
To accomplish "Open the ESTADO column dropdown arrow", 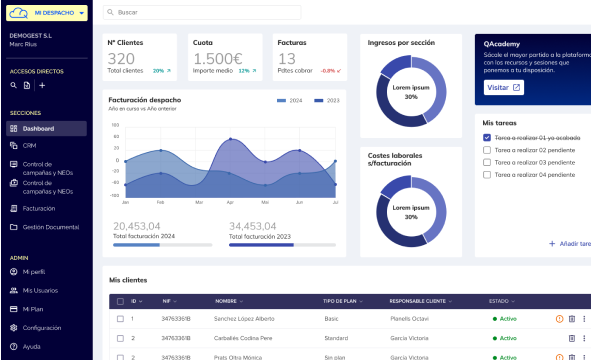I will point(513,301).
